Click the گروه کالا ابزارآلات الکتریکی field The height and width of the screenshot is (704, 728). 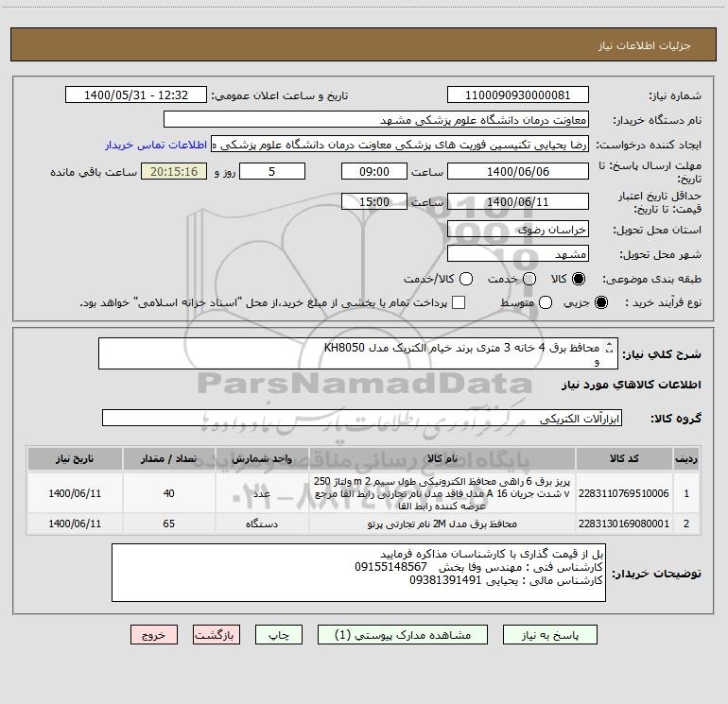(362, 418)
